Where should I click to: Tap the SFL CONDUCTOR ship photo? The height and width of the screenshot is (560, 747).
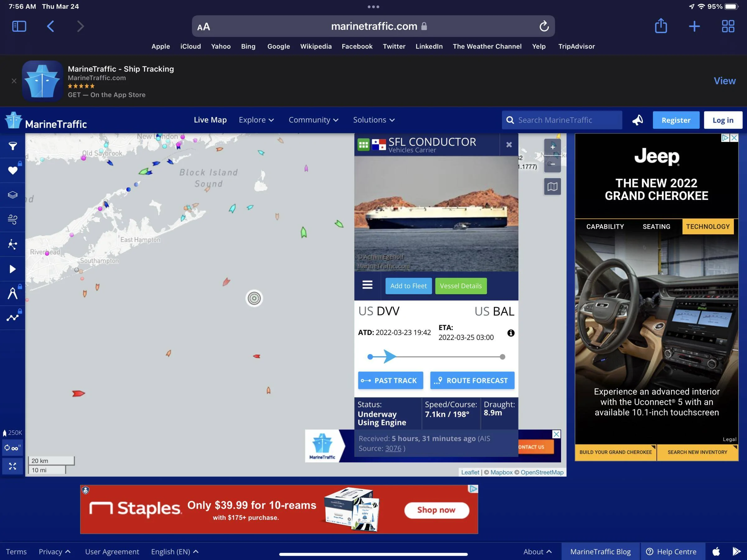tap(436, 214)
